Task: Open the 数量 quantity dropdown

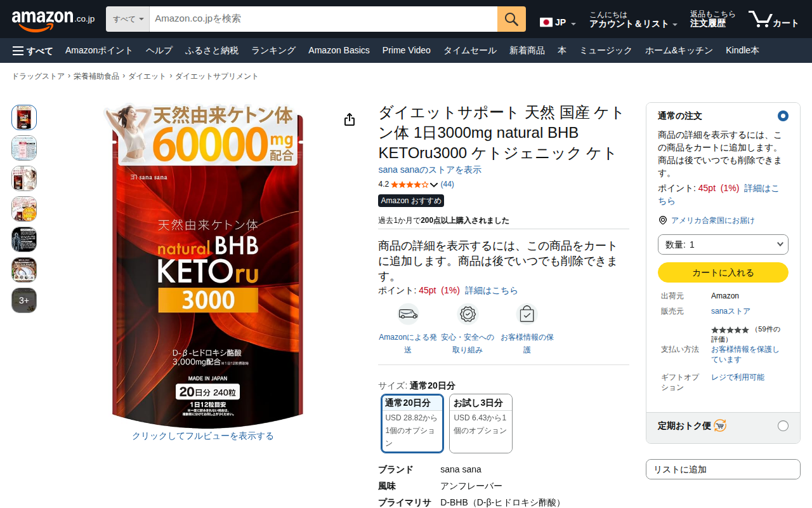Action: tap(723, 244)
